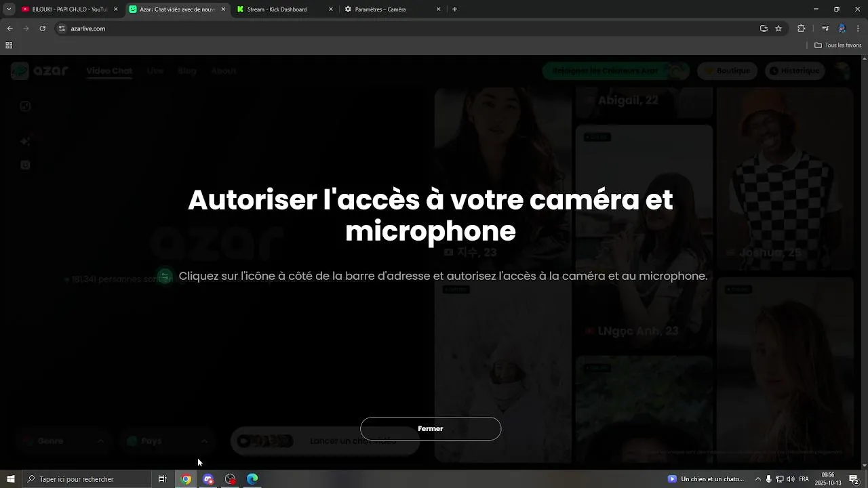Focus the azarlive.com address bar
Screen dimensions: 868x488
click(407, 28)
